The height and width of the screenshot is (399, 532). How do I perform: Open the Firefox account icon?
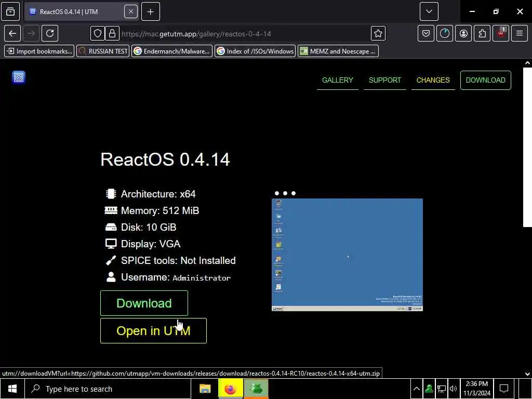point(463,33)
